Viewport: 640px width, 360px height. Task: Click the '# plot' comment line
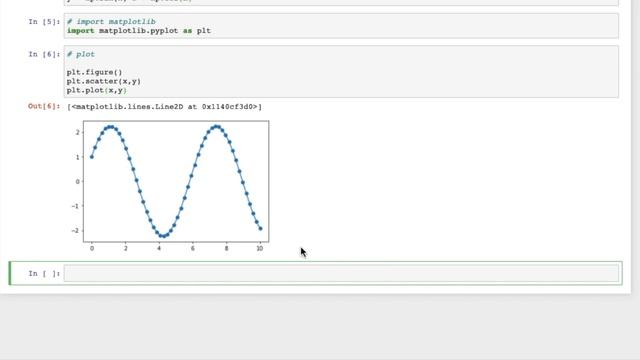click(81, 54)
